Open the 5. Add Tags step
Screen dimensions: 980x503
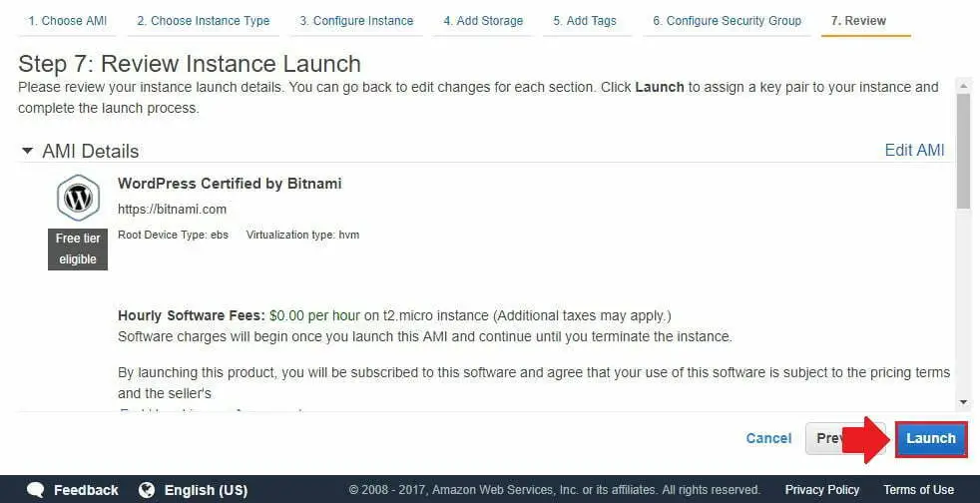[x=585, y=21]
